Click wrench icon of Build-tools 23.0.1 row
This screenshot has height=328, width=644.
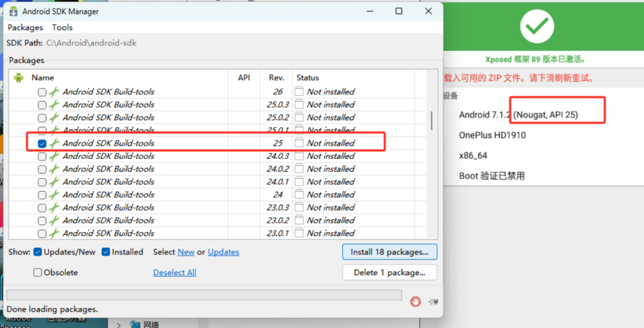pyautogui.click(x=54, y=233)
